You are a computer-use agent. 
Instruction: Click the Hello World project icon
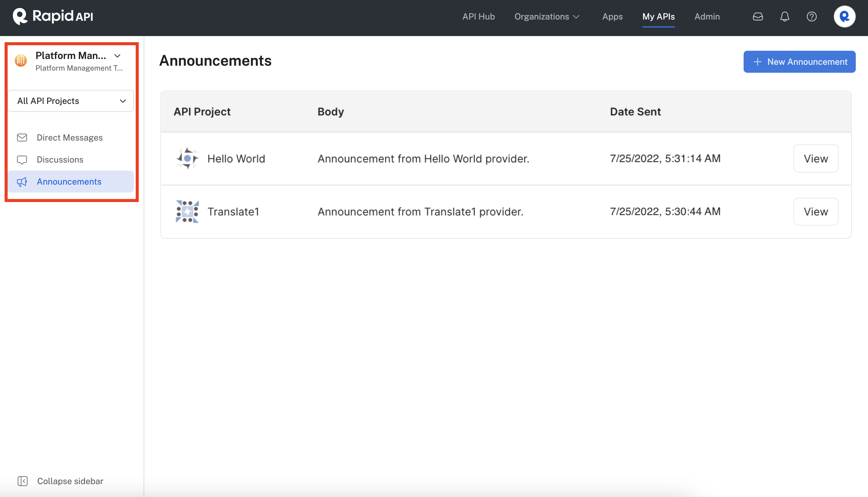point(187,158)
